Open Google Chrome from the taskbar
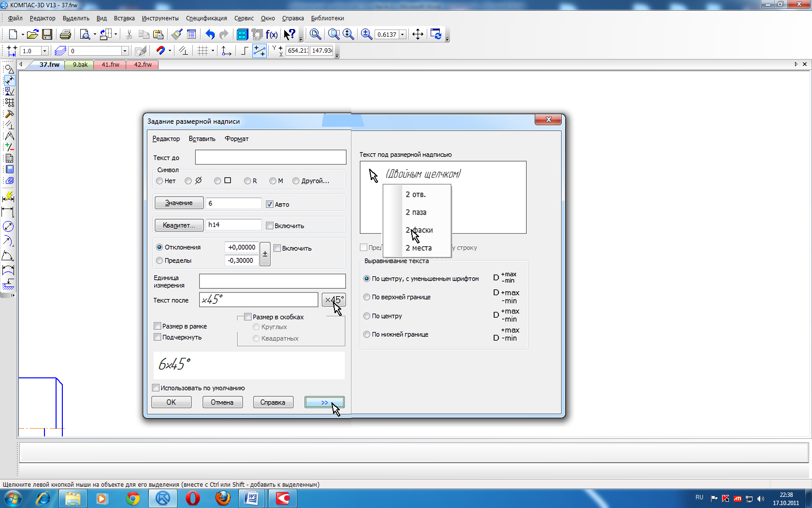 click(132, 498)
